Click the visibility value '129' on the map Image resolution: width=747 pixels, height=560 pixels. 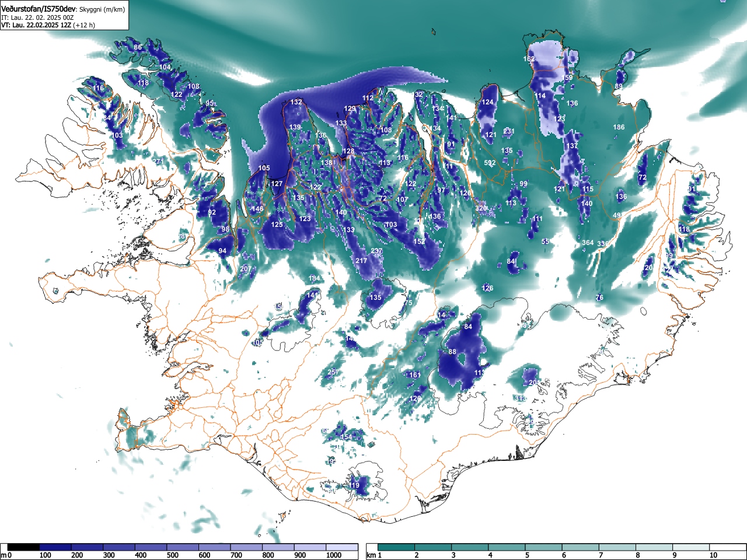point(350,108)
